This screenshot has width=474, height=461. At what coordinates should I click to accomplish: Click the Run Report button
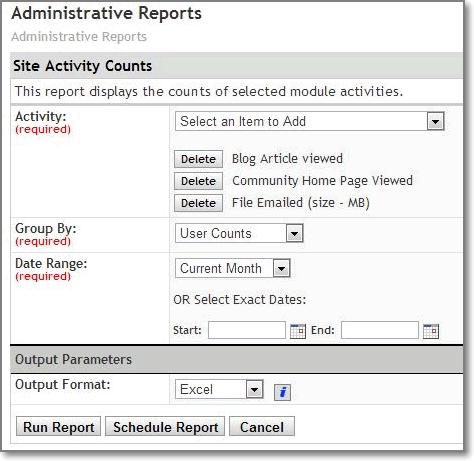[58, 427]
